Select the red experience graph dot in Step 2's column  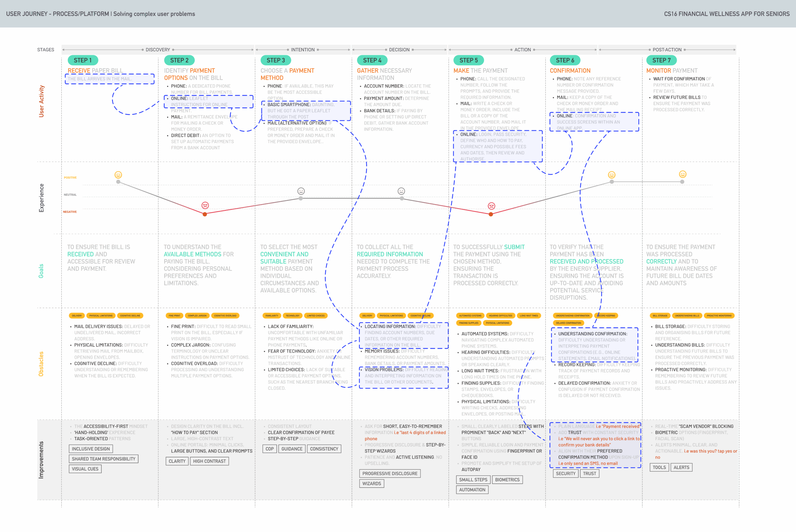[x=205, y=214]
